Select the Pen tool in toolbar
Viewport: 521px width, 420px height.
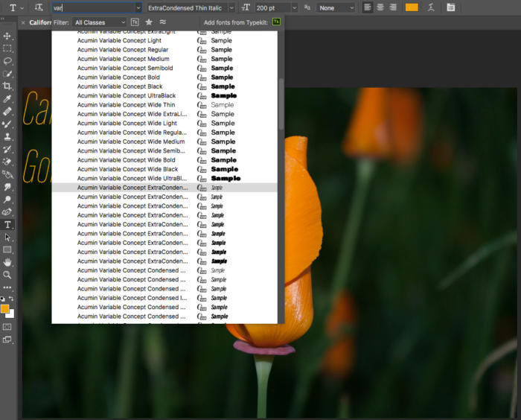tap(7, 211)
